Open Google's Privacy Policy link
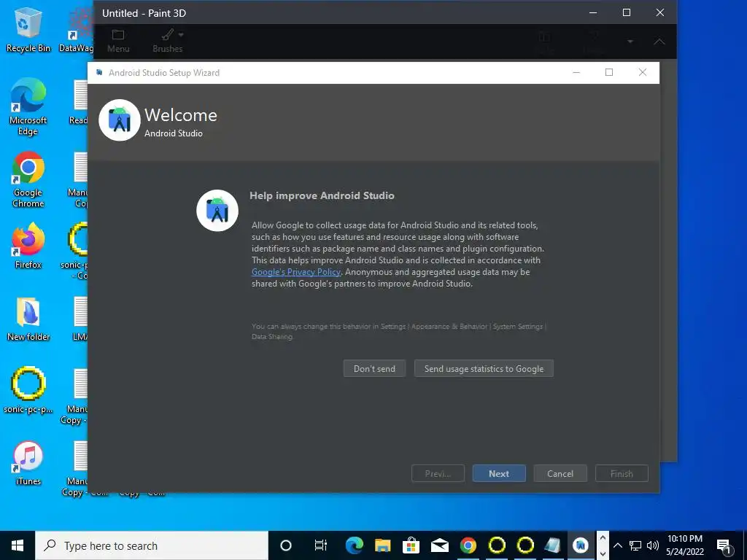Screen dimensions: 747x560 point(296,272)
